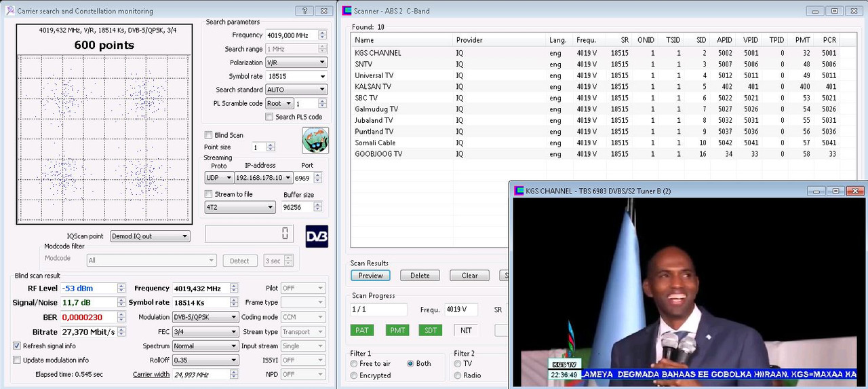Image resolution: width=868 pixels, height=389 pixels.
Task: Sort by the PCR column header
Action: click(827, 40)
